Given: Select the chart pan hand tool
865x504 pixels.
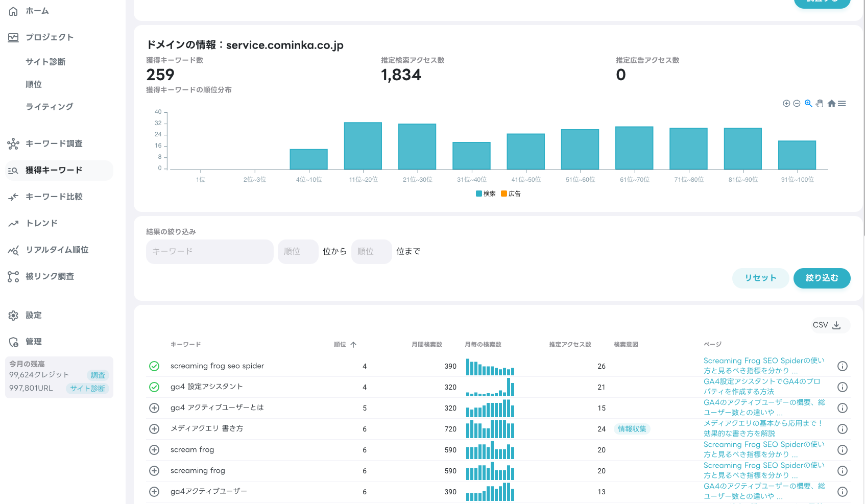Looking at the screenshot, I should pos(820,104).
